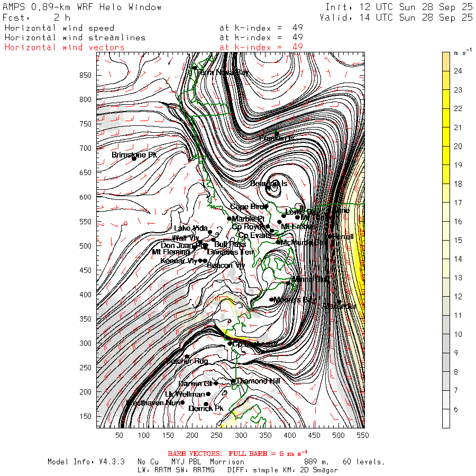Click the 'Init: 12 UTC Sun 28 Sep 25' line
Image resolution: width=476 pixels, height=476 pixels.
399,7
